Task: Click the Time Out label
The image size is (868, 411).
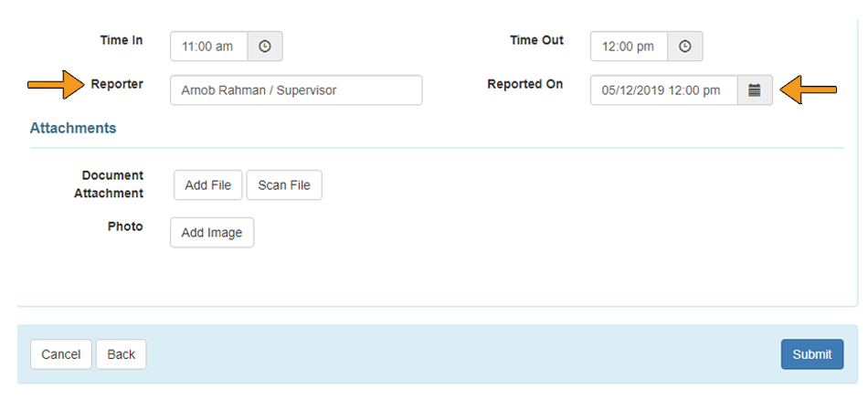Action: pyautogui.click(x=536, y=40)
